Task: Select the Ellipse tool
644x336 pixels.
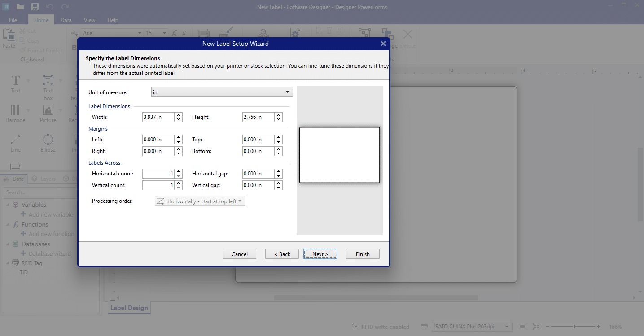Action: (48, 143)
